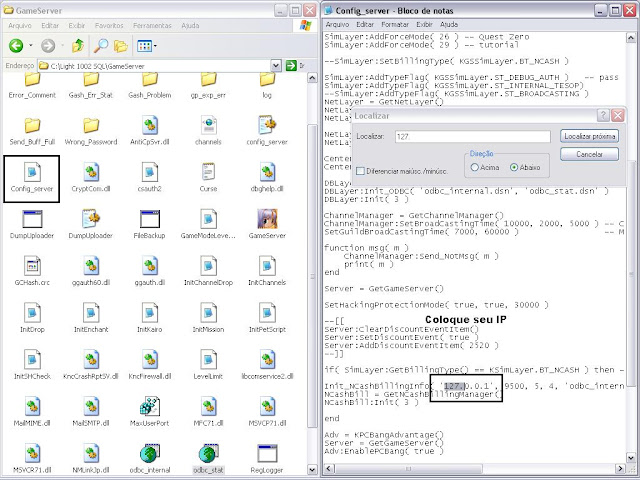Select the GCHash.crc file
The image size is (640, 480).
click(x=32, y=271)
